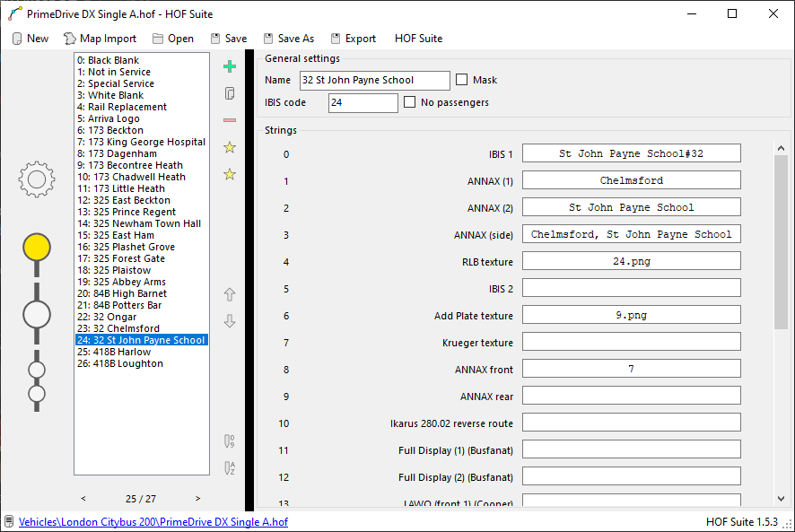Enable the Mask checkbox
Viewport: 795px width, 532px height.
click(x=462, y=80)
